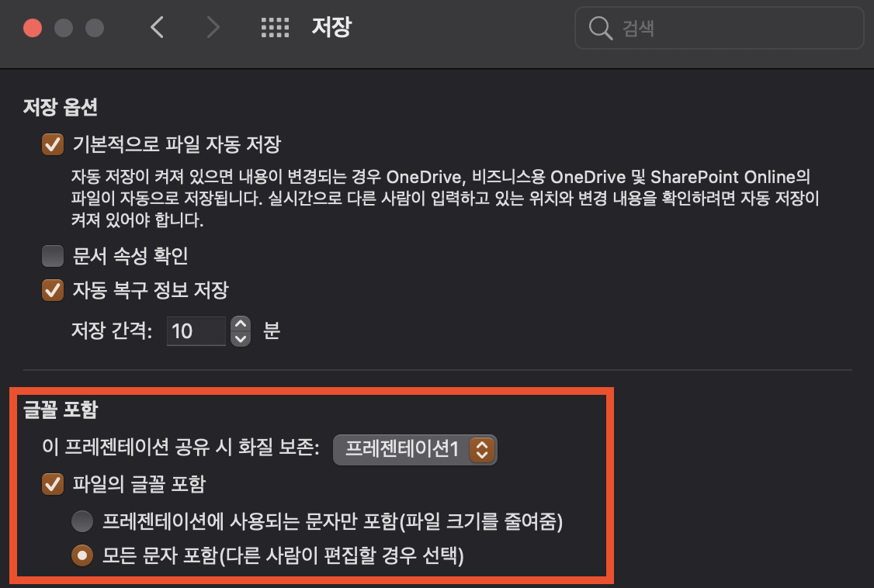Click the 저장 window title text
Screen dimensions: 874x588
point(331,26)
